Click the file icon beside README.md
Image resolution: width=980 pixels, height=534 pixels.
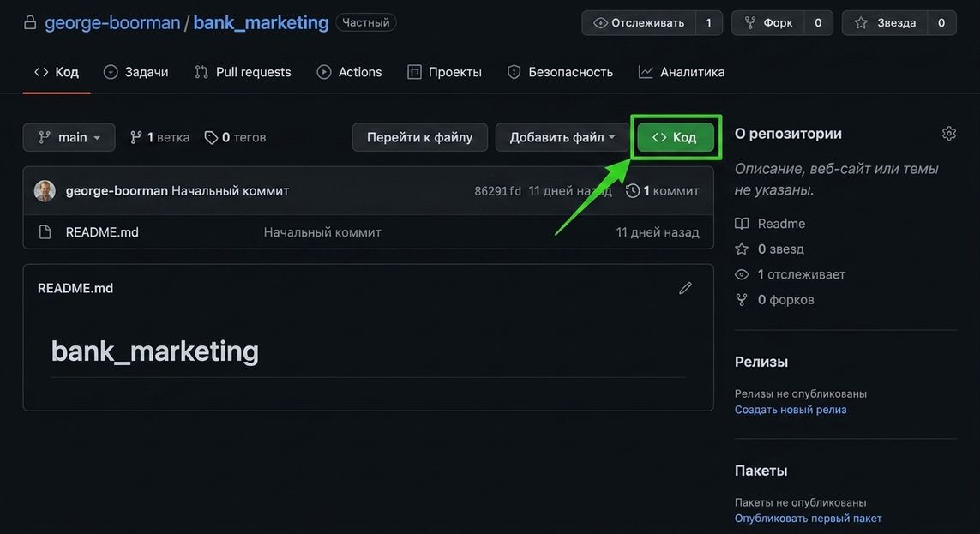[45, 232]
